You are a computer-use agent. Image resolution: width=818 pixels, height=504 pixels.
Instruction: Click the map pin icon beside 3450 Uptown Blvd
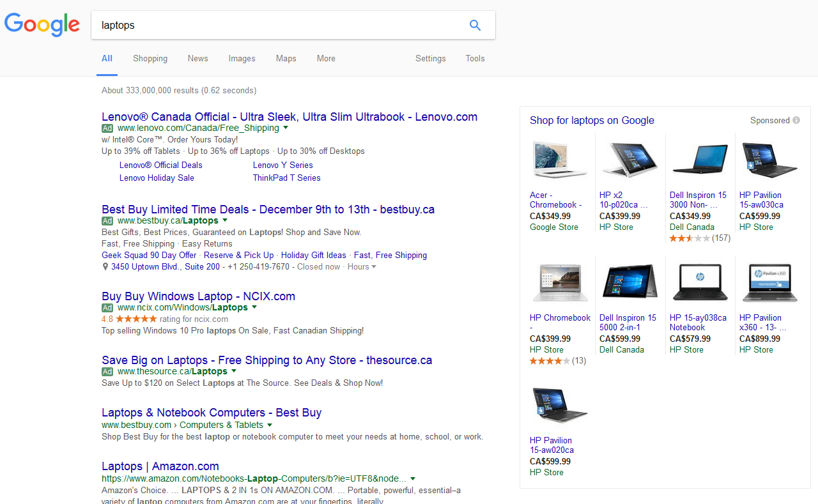[x=105, y=267]
